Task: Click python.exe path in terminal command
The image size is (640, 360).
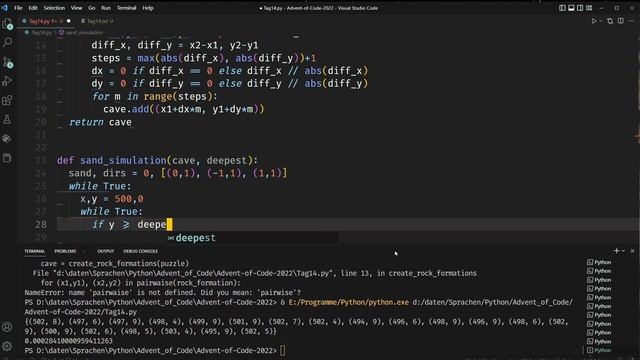Action: point(349,302)
